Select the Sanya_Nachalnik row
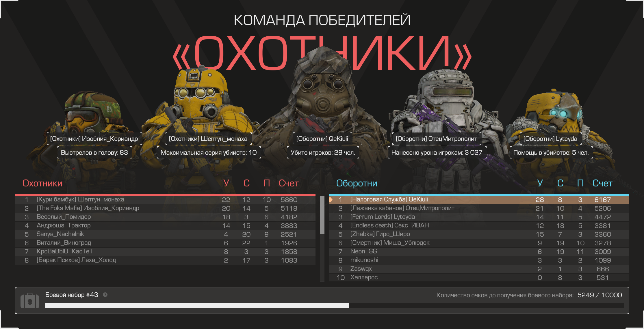Image resolution: width=644 pixels, height=329 pixels. (165, 234)
